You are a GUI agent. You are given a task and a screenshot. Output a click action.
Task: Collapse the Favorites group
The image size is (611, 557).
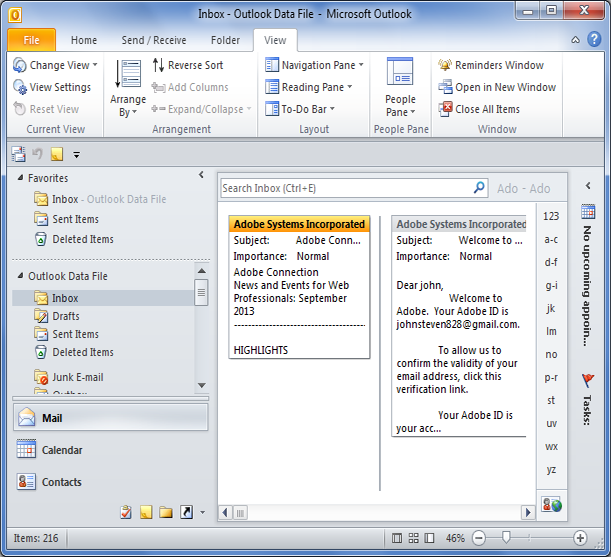[x=20, y=178]
